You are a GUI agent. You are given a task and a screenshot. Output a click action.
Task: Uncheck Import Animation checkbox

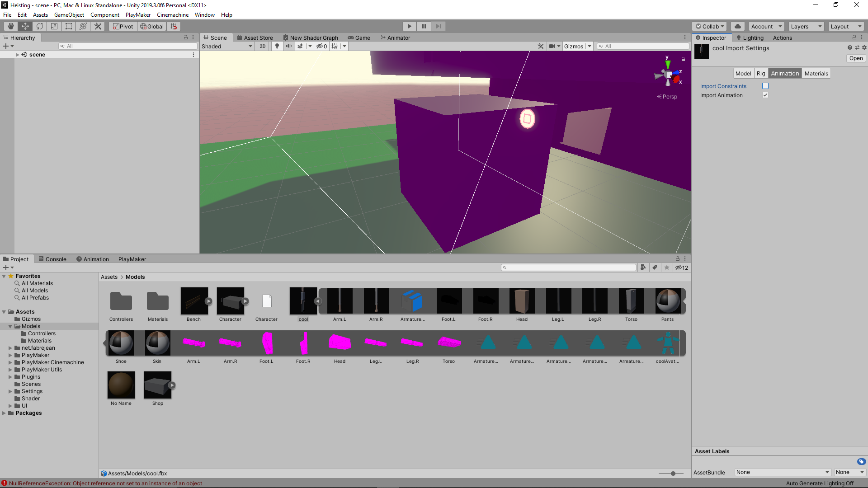(x=765, y=95)
